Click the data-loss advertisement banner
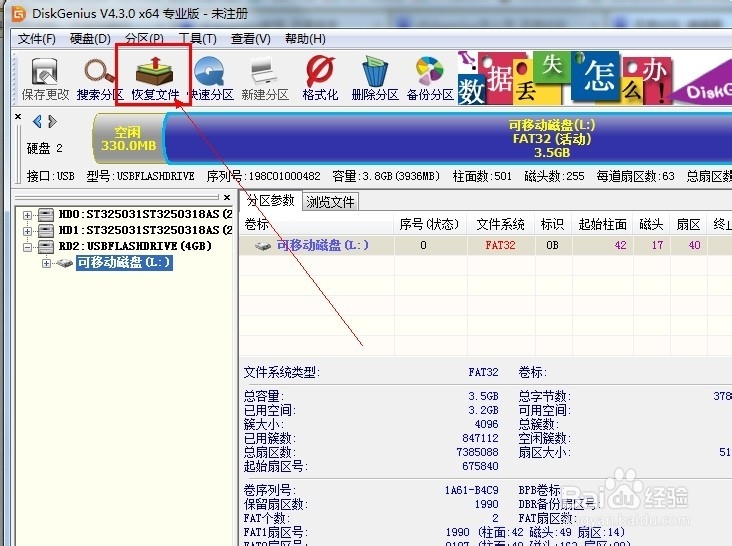Viewport: 732px width, 546px height. (x=594, y=78)
